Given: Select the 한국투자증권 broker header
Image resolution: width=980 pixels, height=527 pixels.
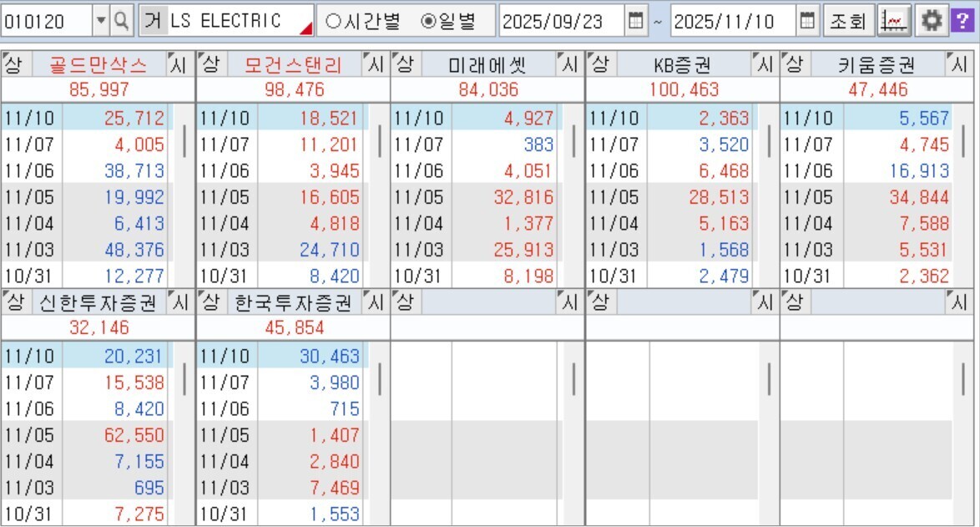Looking at the screenshot, I should 295,302.
